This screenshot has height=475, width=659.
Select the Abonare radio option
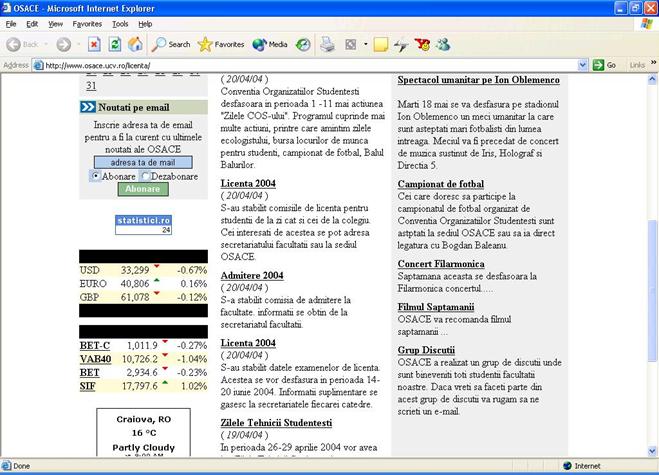(96, 176)
